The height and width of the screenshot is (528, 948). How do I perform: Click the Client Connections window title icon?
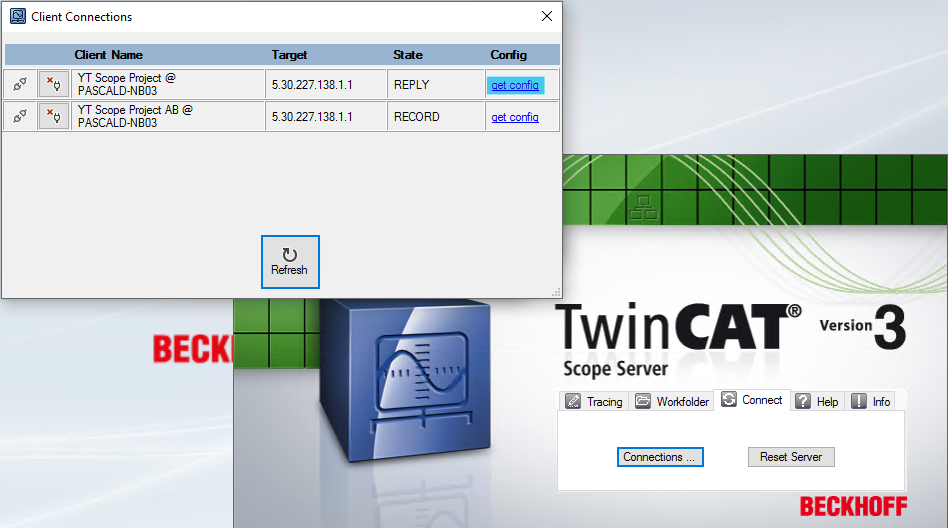point(17,17)
